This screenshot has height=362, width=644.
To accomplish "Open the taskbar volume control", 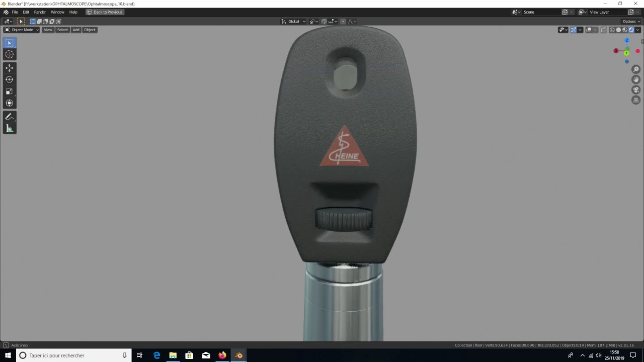I will click(598, 355).
